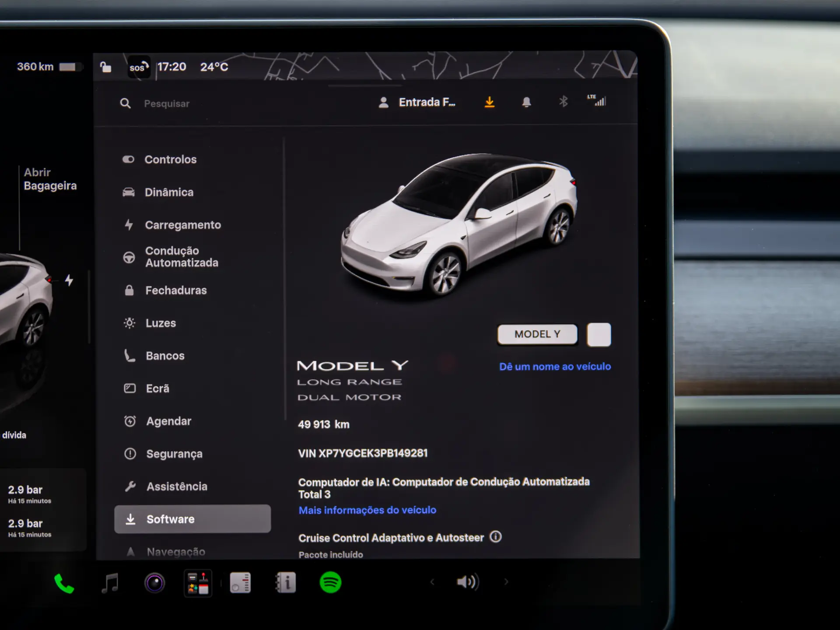Open the energy notebook app icon
This screenshot has width=840, height=630.
click(x=240, y=583)
